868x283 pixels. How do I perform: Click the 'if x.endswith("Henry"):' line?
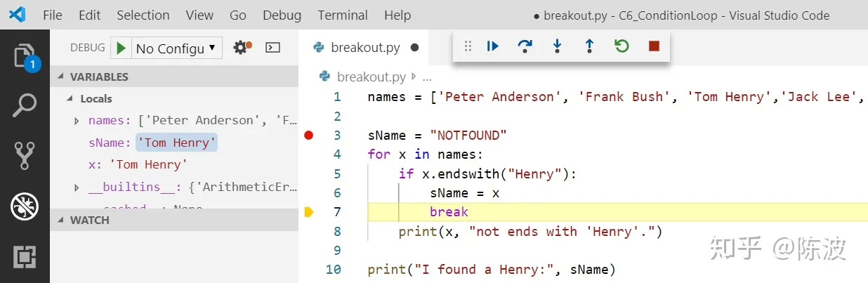(x=487, y=173)
